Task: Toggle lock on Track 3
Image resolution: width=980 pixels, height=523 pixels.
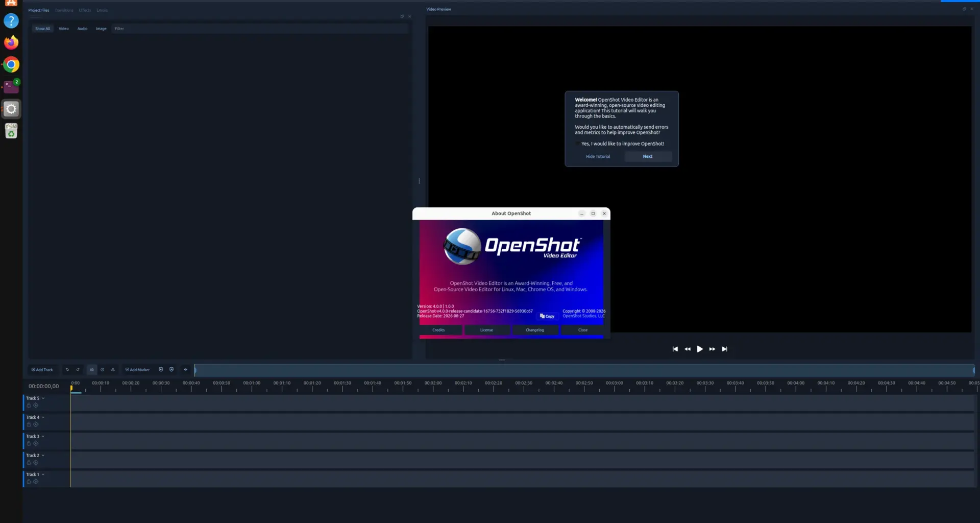Action: click(x=29, y=443)
